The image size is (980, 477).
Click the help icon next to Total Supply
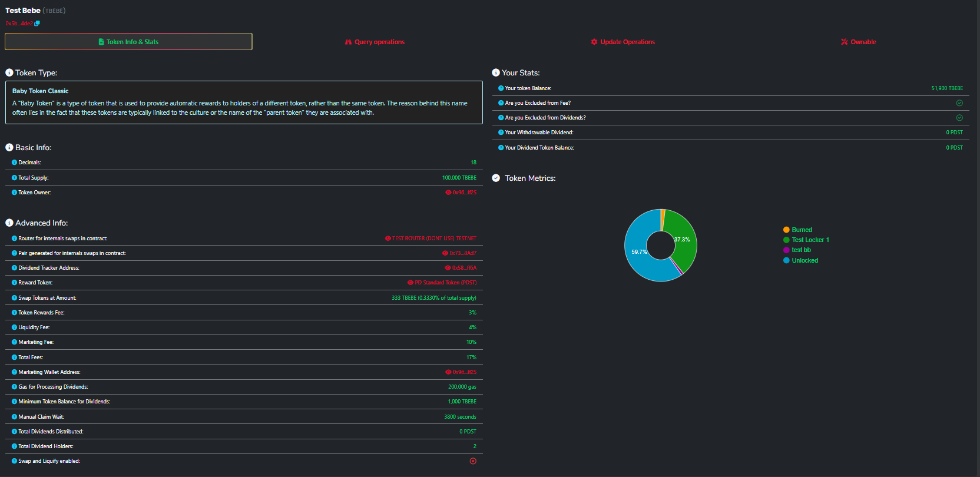click(x=14, y=178)
